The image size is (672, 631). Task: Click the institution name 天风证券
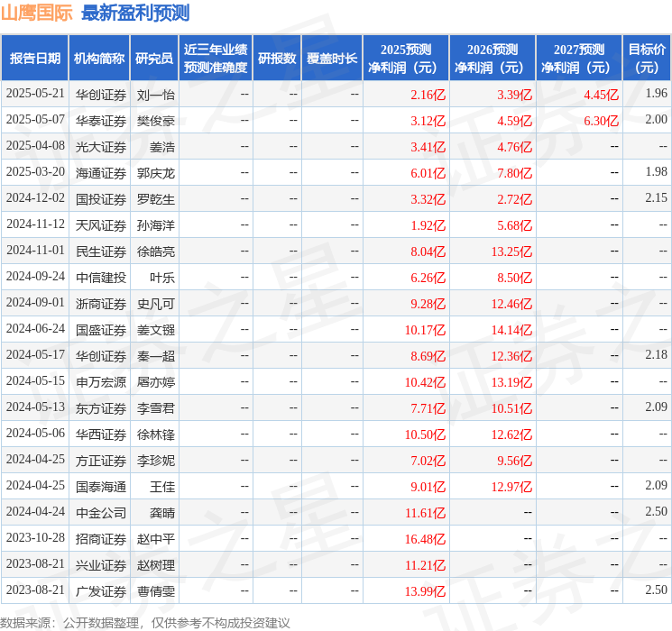(101, 225)
